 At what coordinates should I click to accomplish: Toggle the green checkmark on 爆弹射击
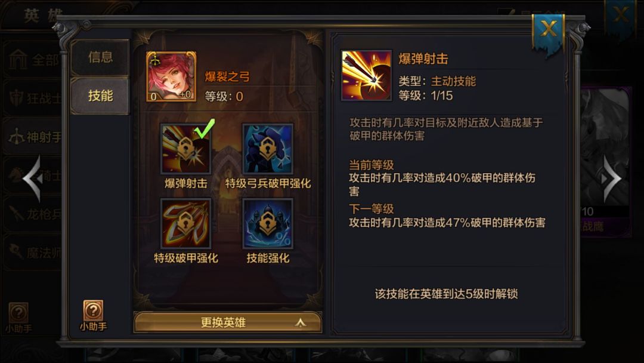point(205,129)
